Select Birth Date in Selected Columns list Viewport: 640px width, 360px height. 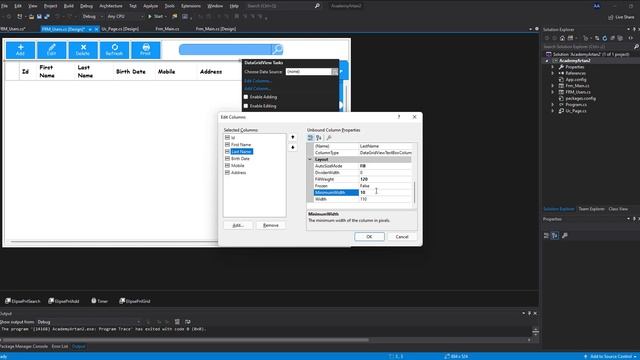click(240, 158)
